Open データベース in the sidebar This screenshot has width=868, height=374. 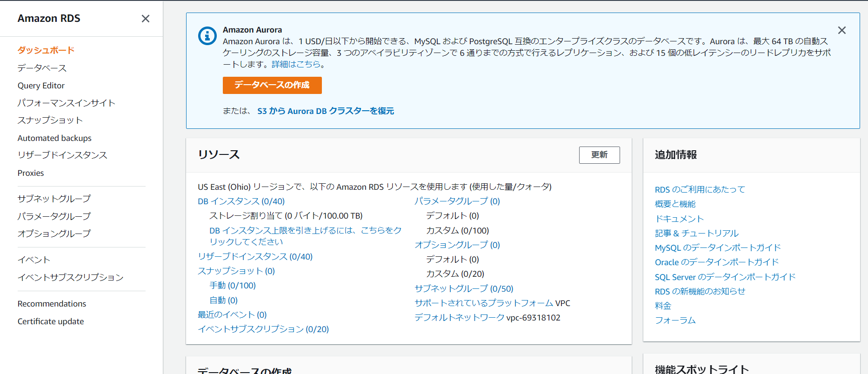42,68
